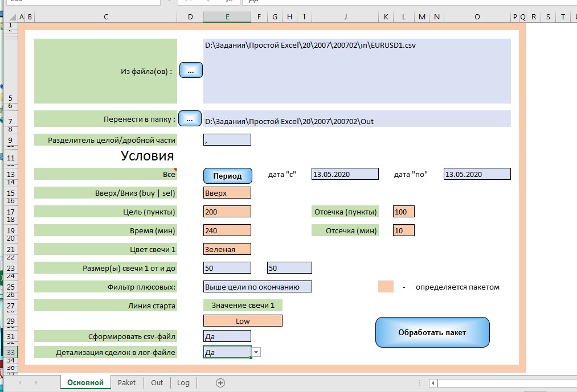577x392 pixels.
Task: Click the Вверх/Вниз (buy | sel) label
Action: click(105, 193)
